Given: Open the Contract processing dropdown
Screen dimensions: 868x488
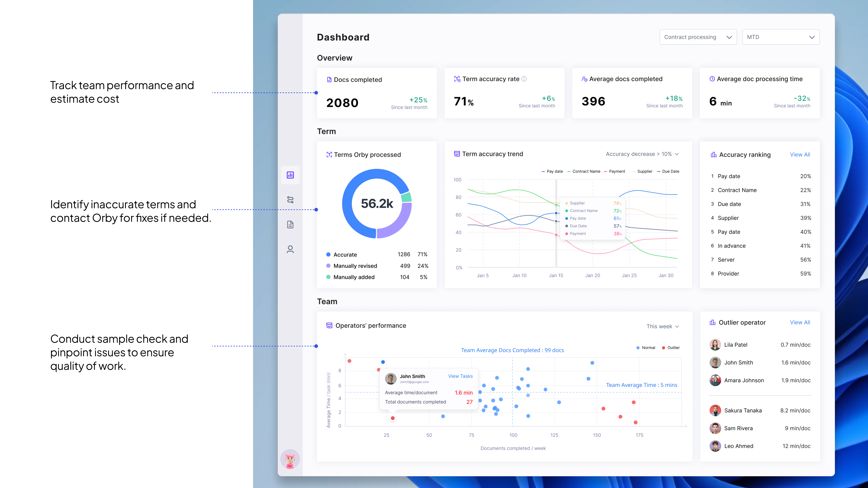Looking at the screenshot, I should (698, 37).
